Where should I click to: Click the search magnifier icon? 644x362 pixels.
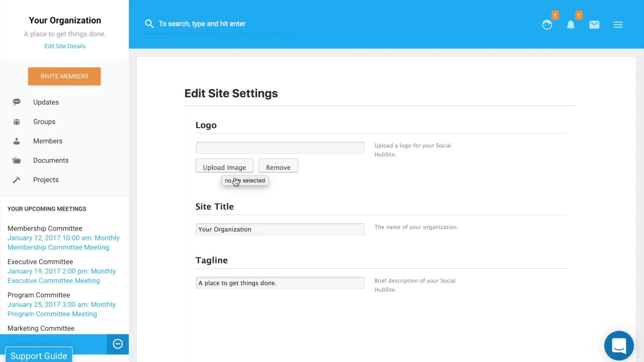pyautogui.click(x=149, y=24)
